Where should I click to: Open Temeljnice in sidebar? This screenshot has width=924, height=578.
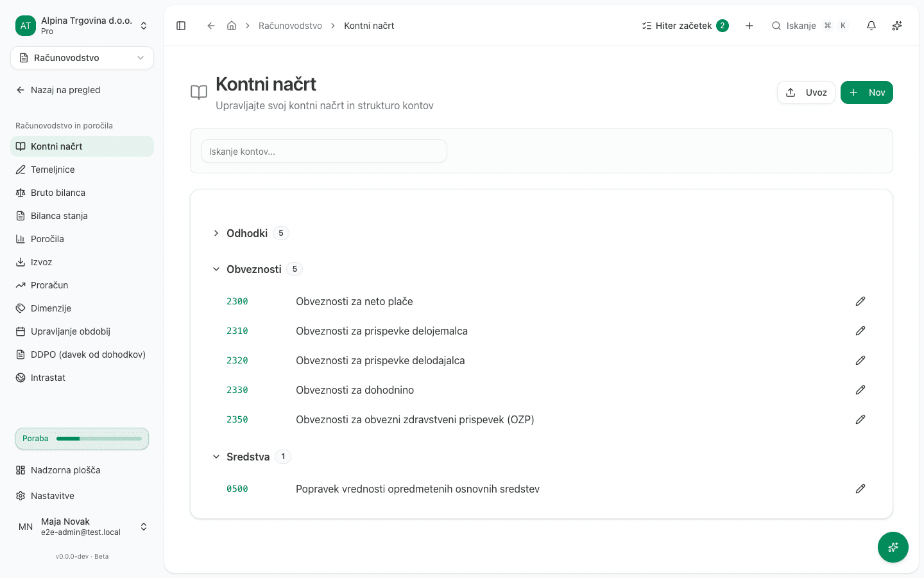coord(82,170)
